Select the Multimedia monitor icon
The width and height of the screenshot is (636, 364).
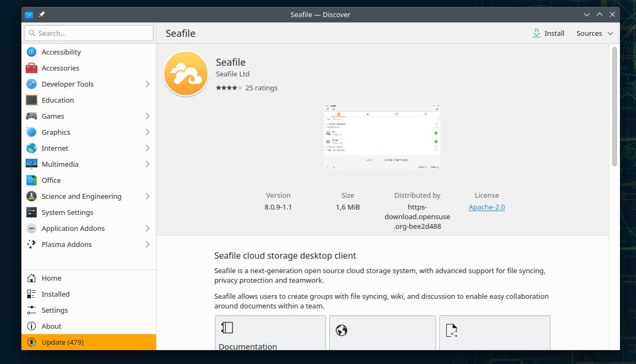(32, 164)
